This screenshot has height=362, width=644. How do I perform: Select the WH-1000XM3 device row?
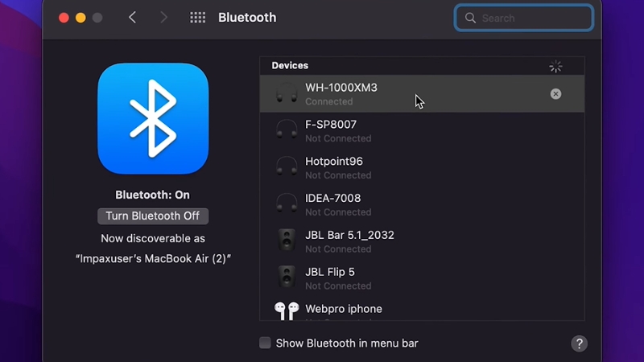422,93
